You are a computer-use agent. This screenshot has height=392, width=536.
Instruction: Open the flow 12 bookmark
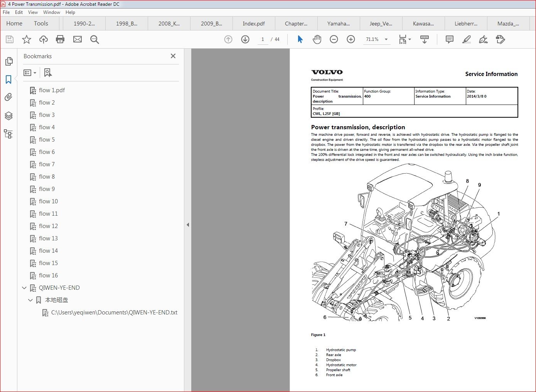tap(48, 226)
